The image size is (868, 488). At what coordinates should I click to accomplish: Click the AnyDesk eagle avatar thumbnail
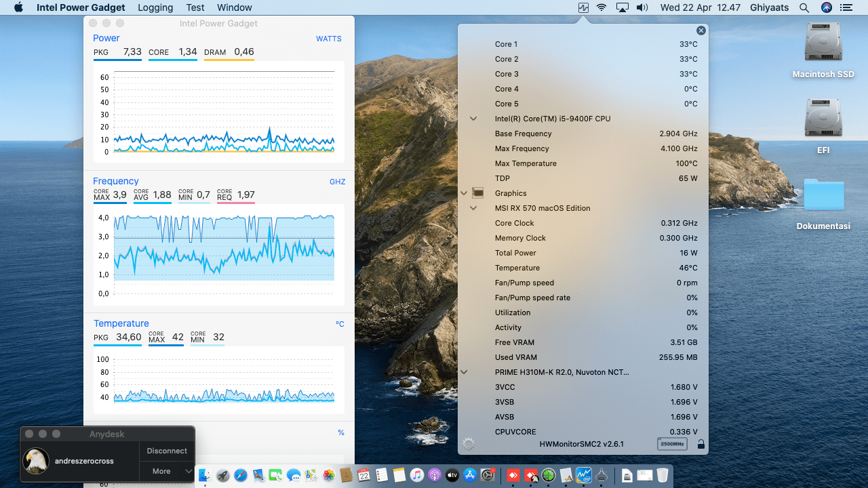pyautogui.click(x=36, y=461)
